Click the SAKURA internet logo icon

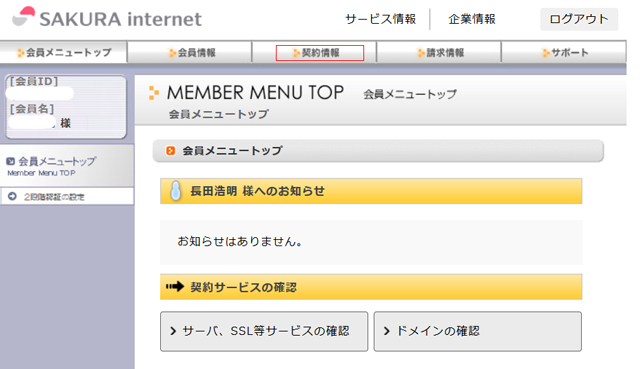(23, 16)
